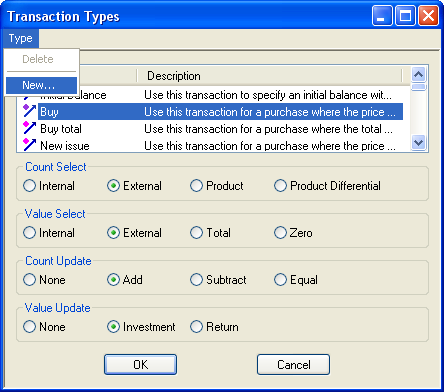Click the New issue row icon
Viewport: 444px width, 392px height.
[29, 145]
